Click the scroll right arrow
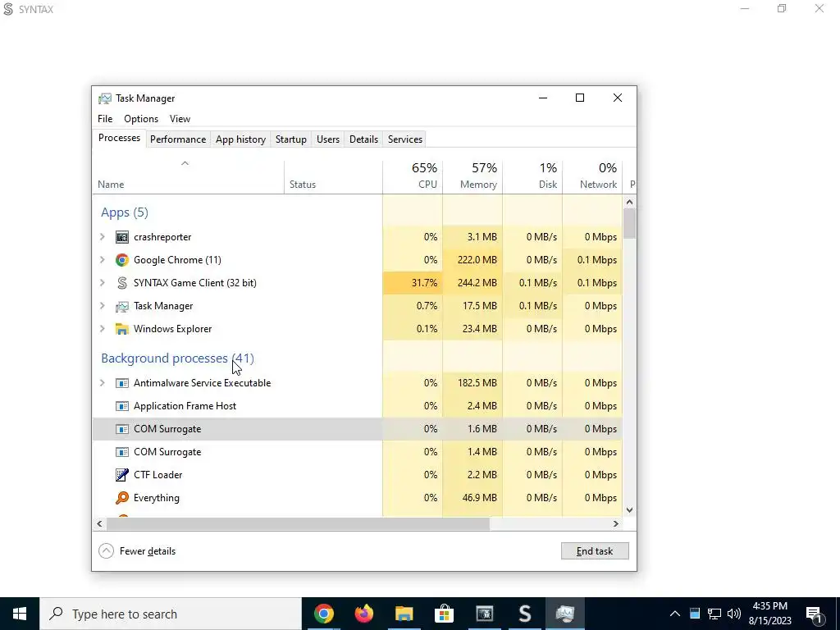840x630 pixels. point(616,523)
